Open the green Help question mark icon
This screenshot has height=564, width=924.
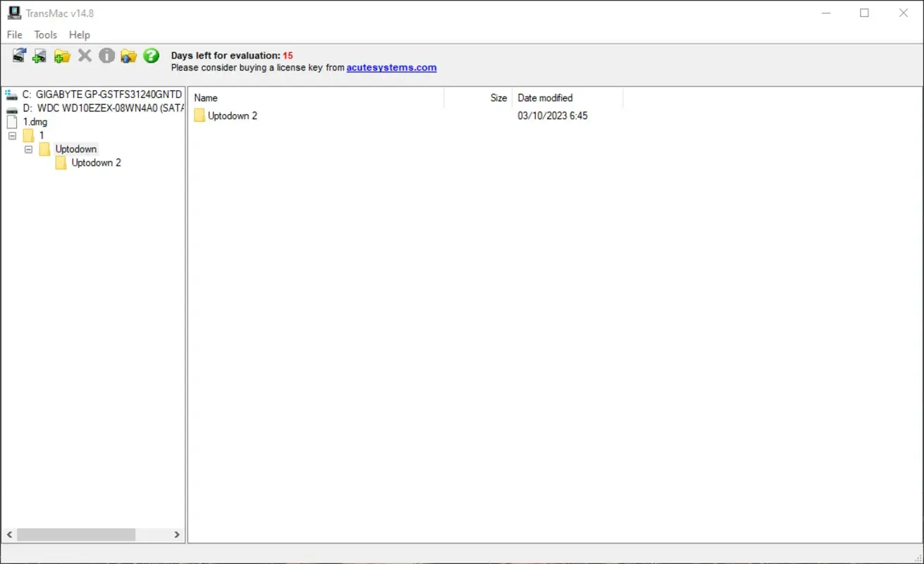tap(151, 56)
